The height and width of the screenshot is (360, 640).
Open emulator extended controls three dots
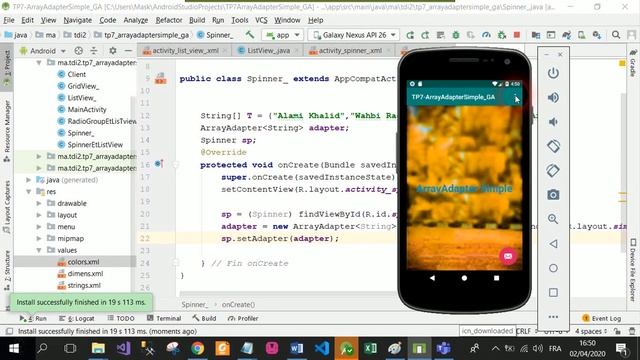(553, 317)
